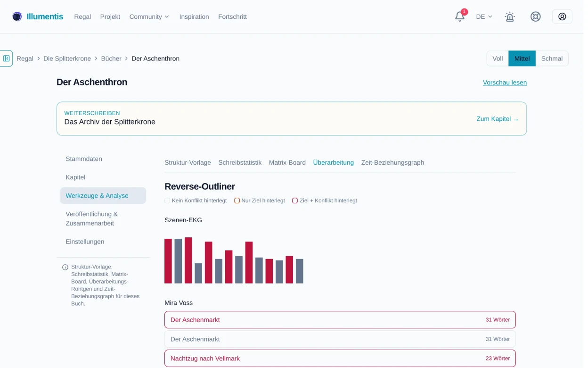Image resolution: width=588 pixels, height=368 pixels.
Task: Navigate to Inspiration
Action: click(x=194, y=17)
